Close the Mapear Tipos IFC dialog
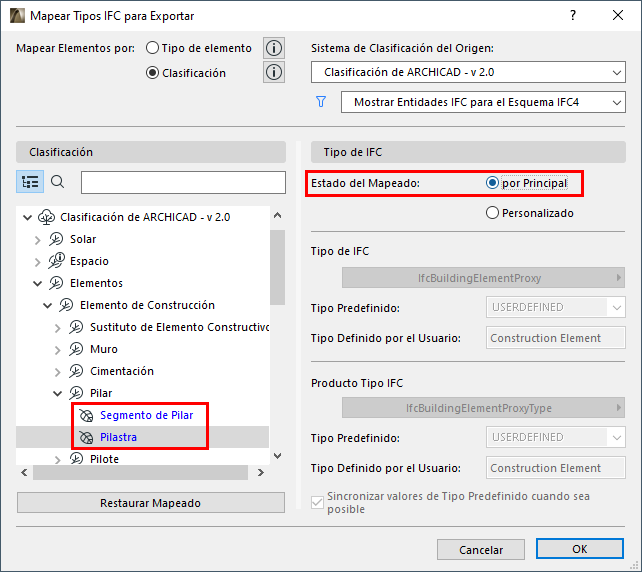The width and height of the screenshot is (642, 572). tap(618, 16)
